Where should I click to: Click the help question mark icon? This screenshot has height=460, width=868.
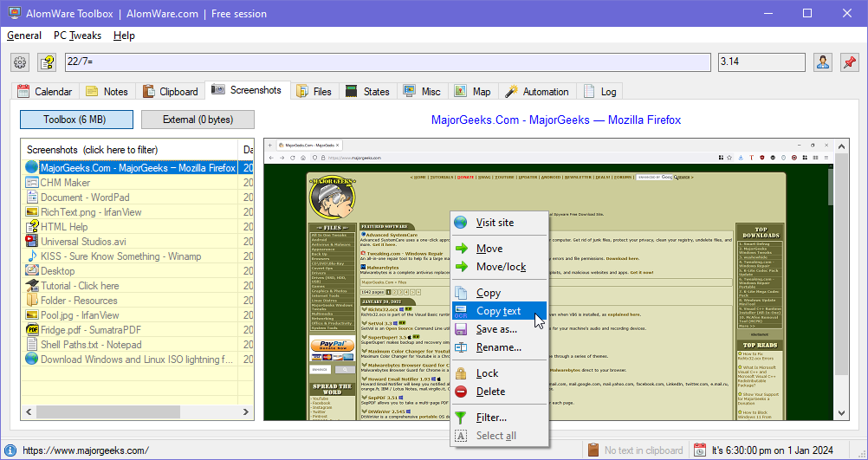46,62
